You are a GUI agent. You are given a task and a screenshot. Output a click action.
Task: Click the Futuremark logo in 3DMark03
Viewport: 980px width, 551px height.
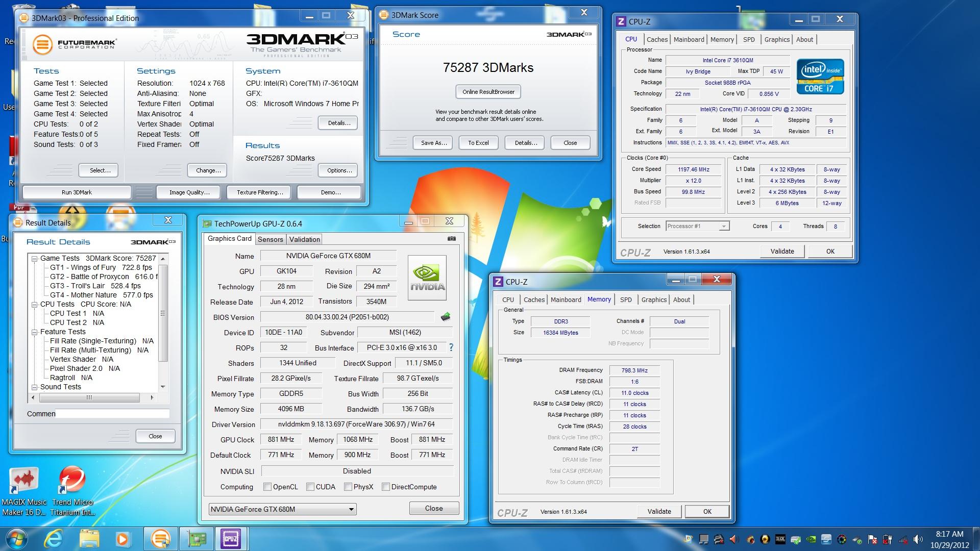[76, 44]
